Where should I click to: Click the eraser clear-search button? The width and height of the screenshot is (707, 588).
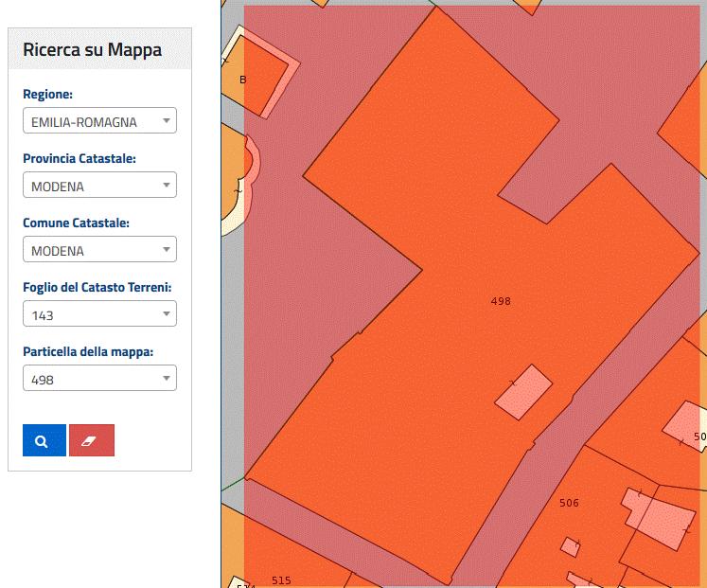[x=92, y=440]
